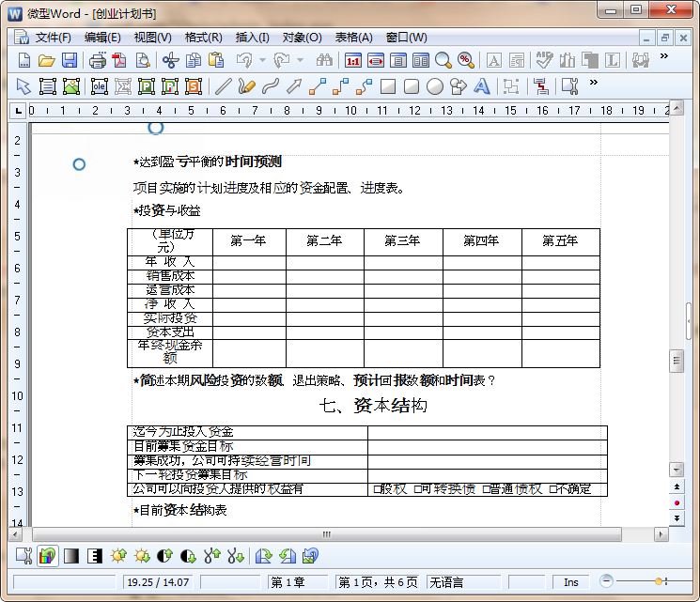Open the zoom percentage tool icon

coord(466,60)
